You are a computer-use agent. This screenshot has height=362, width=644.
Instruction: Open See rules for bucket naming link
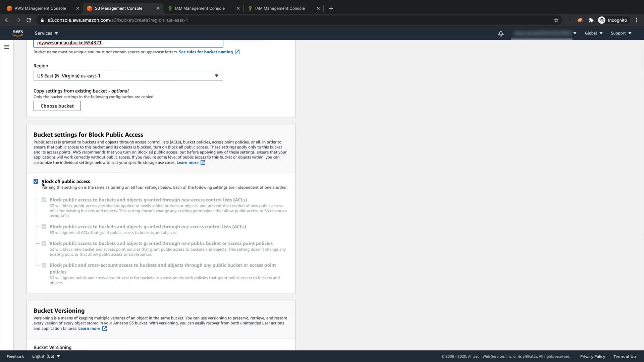point(206,52)
